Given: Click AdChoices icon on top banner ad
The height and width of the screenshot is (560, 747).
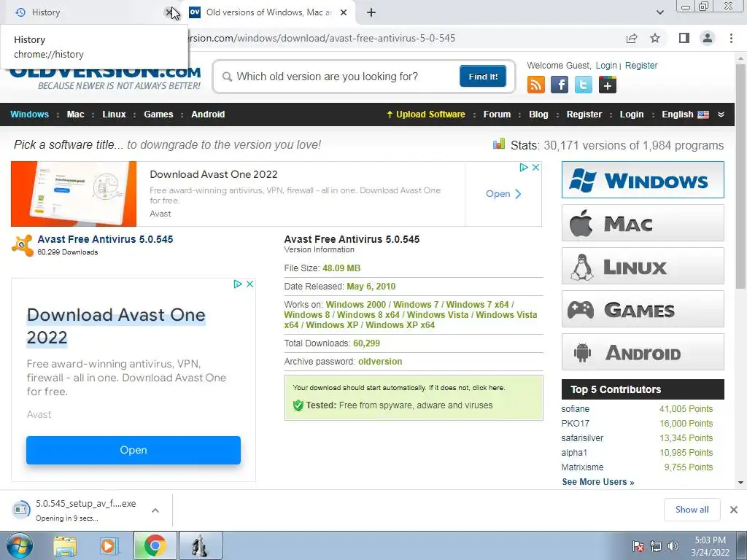Looking at the screenshot, I should [x=524, y=167].
